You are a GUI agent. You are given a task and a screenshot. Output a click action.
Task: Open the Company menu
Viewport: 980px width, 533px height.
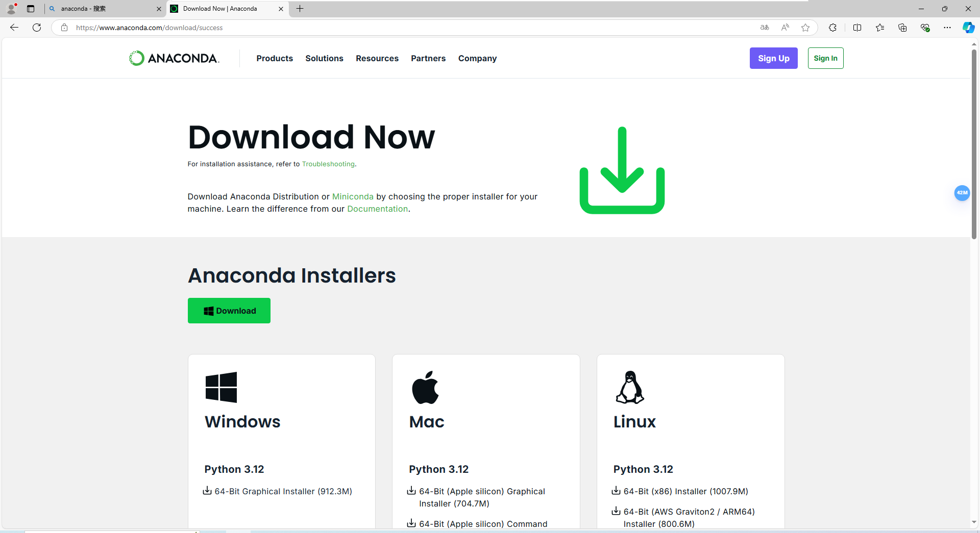coord(477,59)
